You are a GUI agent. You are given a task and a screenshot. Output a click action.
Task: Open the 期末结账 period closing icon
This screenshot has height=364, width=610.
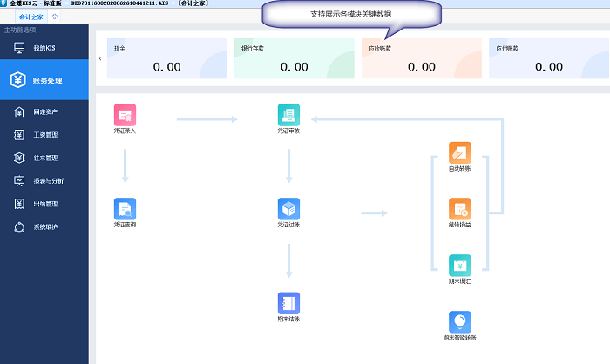pyautogui.click(x=288, y=303)
